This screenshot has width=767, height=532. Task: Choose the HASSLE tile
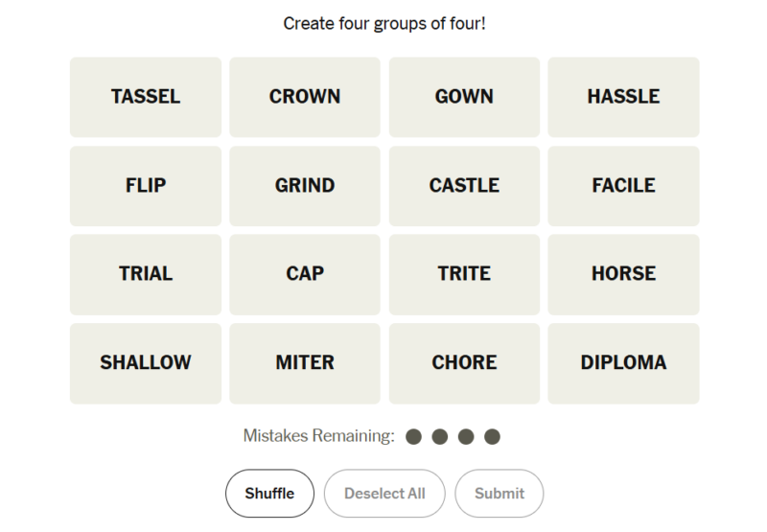(623, 97)
